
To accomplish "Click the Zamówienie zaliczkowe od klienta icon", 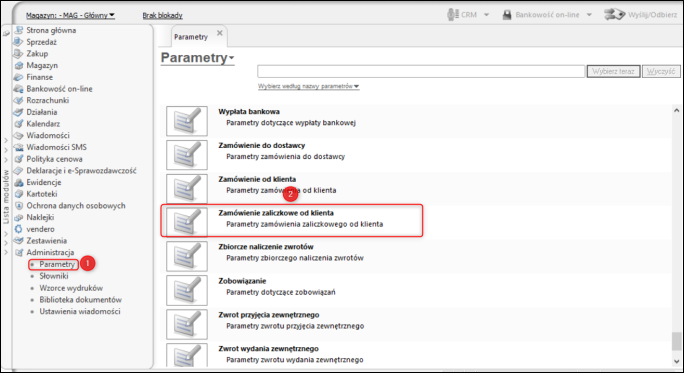I will click(x=187, y=222).
